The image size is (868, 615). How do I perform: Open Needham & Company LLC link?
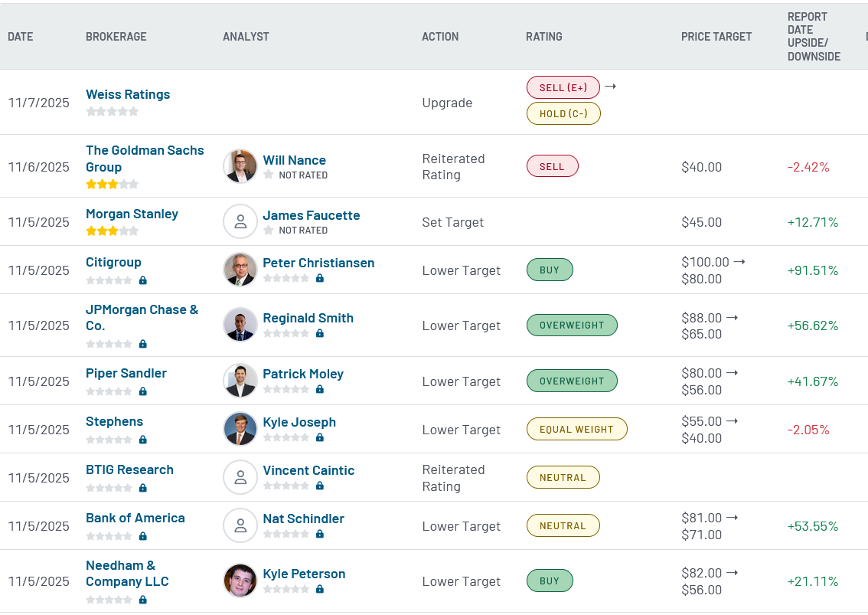[x=127, y=574]
